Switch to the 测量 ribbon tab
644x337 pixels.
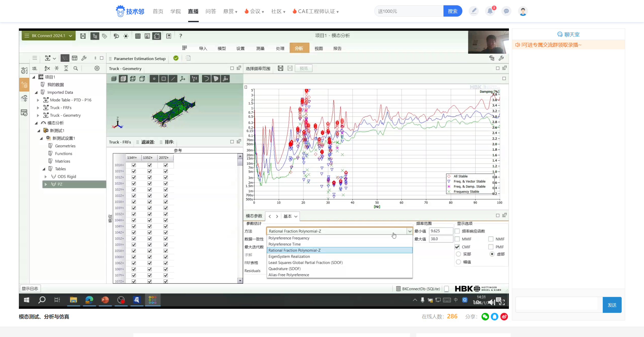coord(260,48)
